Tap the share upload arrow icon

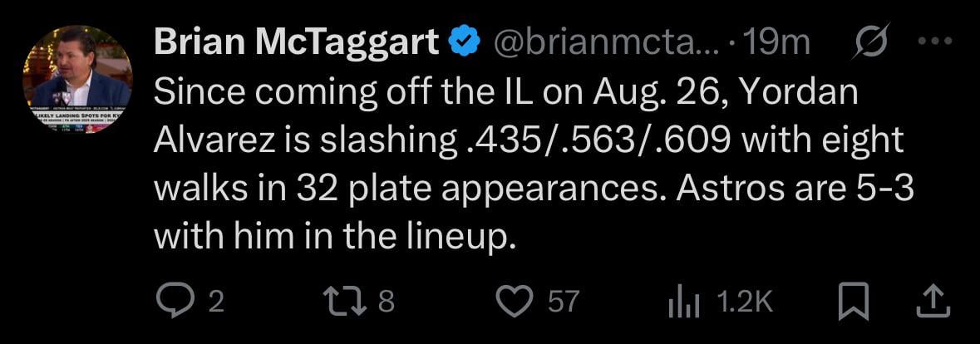(x=932, y=301)
